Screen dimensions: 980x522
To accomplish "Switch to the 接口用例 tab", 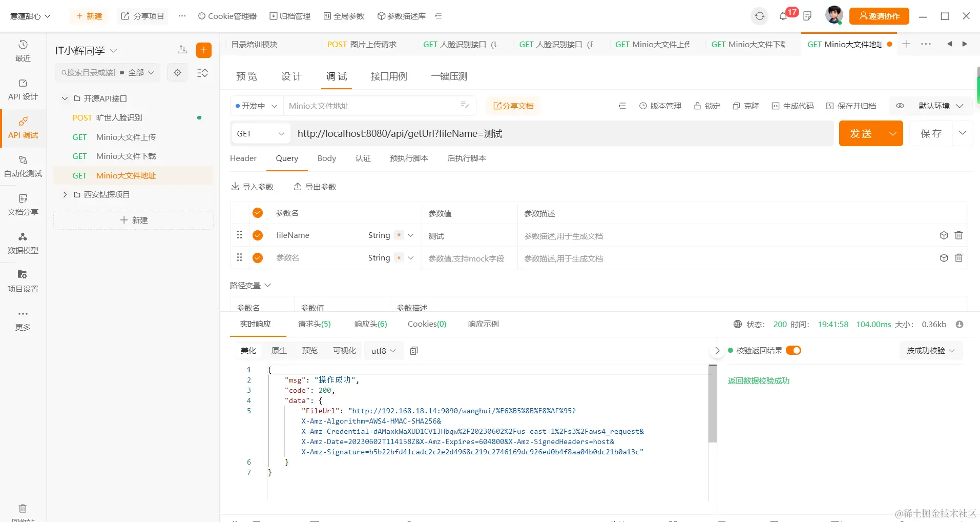I will tap(389, 76).
